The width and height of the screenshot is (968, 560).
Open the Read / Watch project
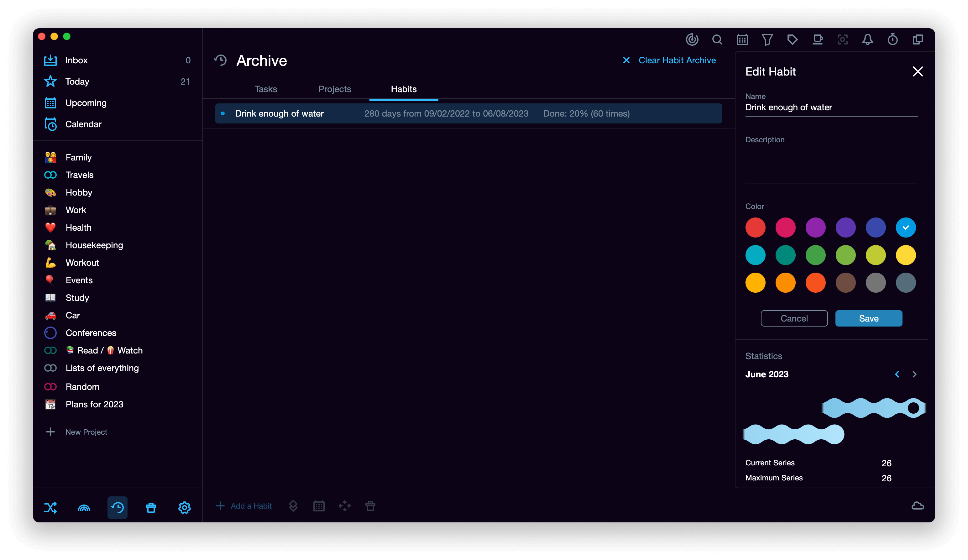118,350
